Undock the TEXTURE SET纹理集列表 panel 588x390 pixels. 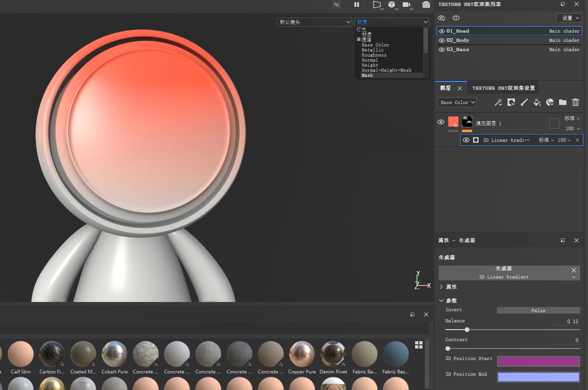563,4
